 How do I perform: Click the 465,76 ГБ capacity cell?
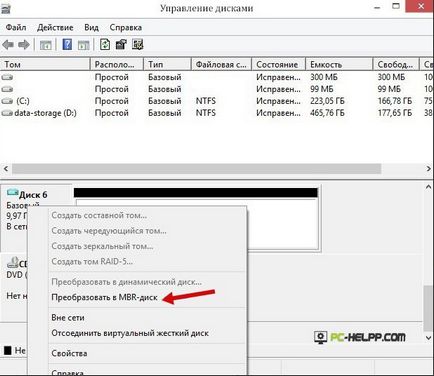327,113
